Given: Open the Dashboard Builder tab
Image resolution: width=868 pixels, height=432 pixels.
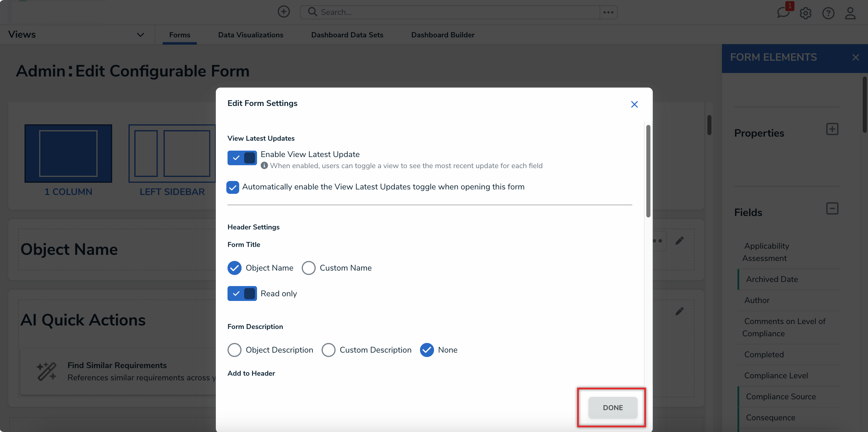Looking at the screenshot, I should (442, 35).
